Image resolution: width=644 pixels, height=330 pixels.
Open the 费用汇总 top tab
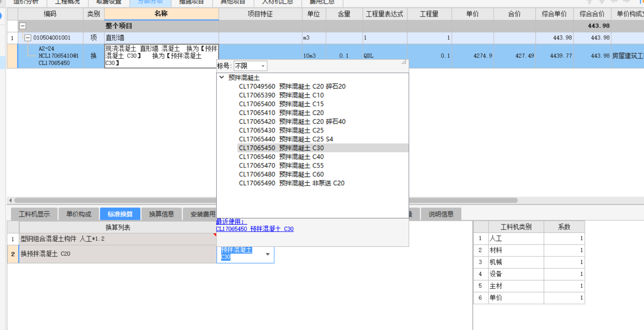click(x=322, y=2)
